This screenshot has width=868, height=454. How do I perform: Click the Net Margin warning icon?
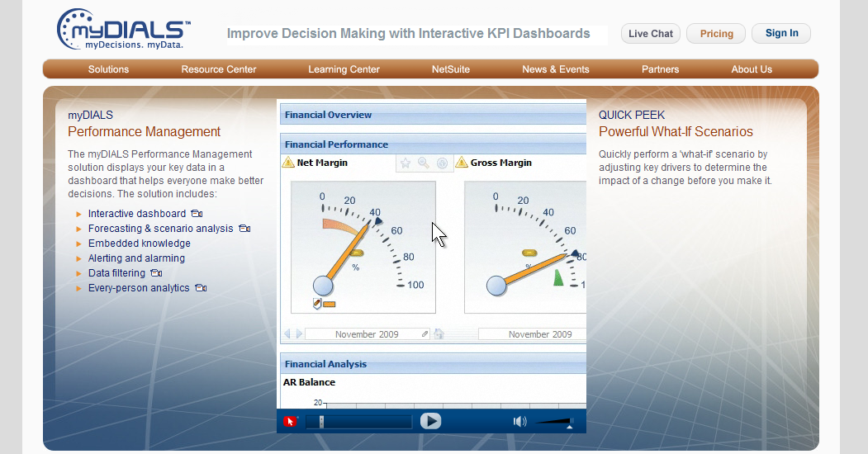point(288,162)
